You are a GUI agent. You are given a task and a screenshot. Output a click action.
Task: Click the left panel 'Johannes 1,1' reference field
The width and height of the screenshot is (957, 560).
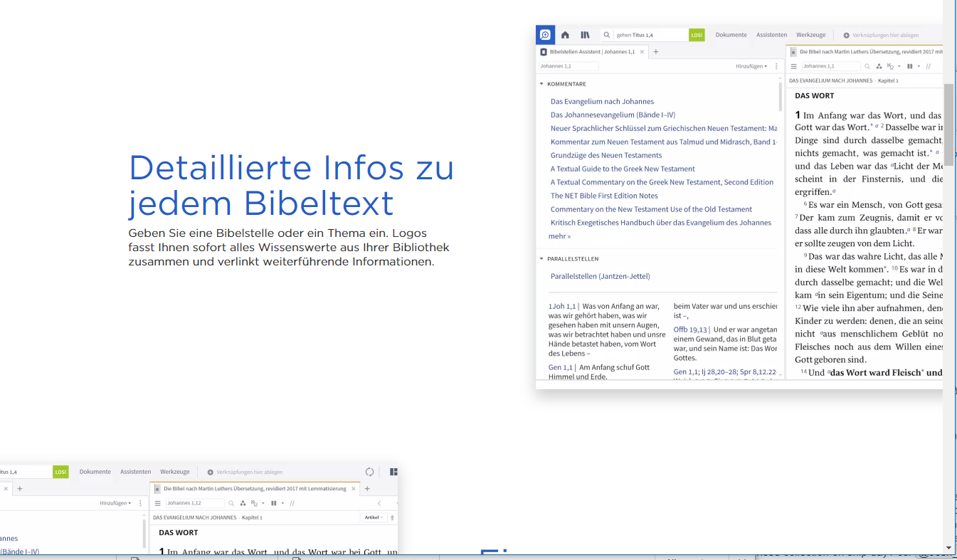point(568,66)
